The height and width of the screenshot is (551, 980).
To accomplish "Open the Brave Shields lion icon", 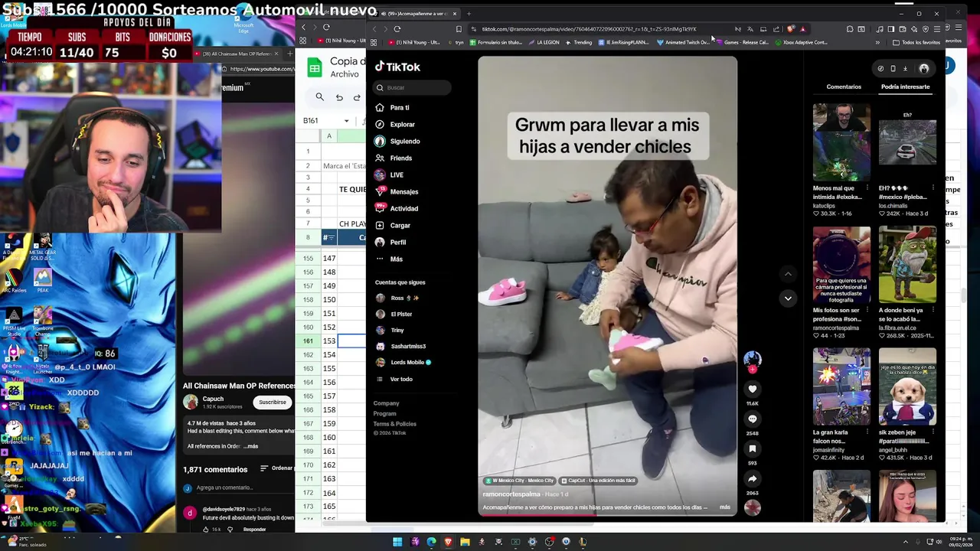I will point(791,29).
